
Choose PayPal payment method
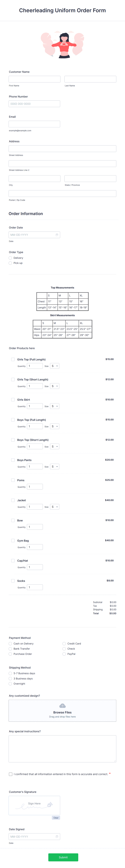click(x=64, y=654)
